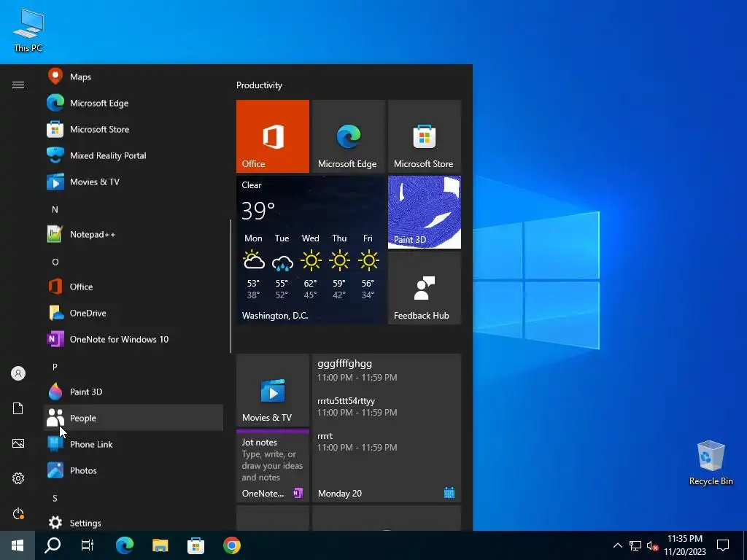
Task: Open File Explorer from the taskbar
Action: tap(160, 545)
